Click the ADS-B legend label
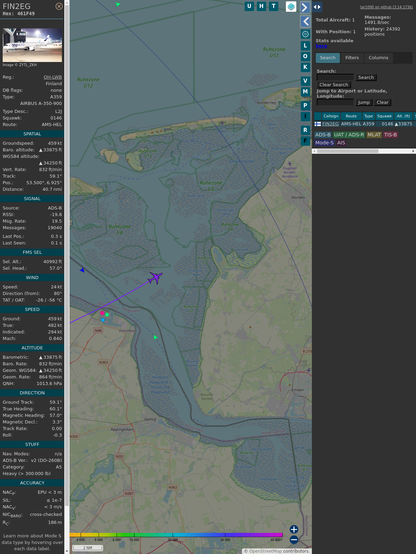This screenshot has width=416, height=554. click(323, 135)
